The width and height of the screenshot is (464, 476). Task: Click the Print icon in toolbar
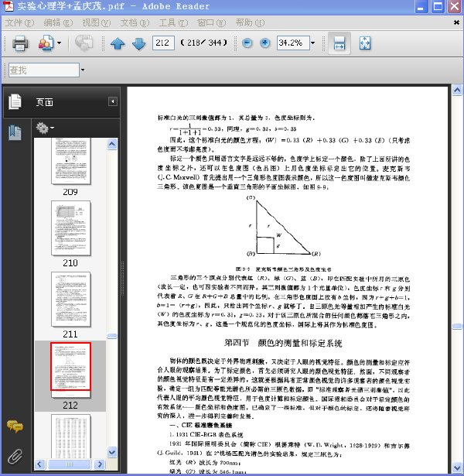(20, 43)
